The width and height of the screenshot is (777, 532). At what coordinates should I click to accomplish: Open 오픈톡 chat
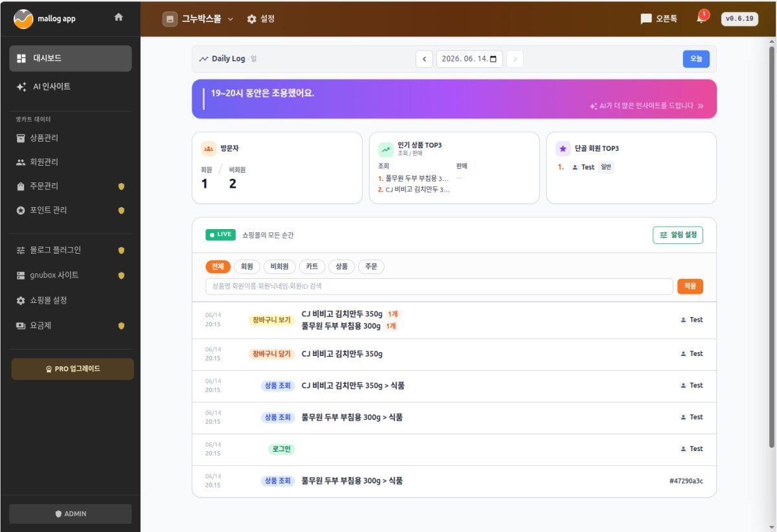click(x=659, y=19)
